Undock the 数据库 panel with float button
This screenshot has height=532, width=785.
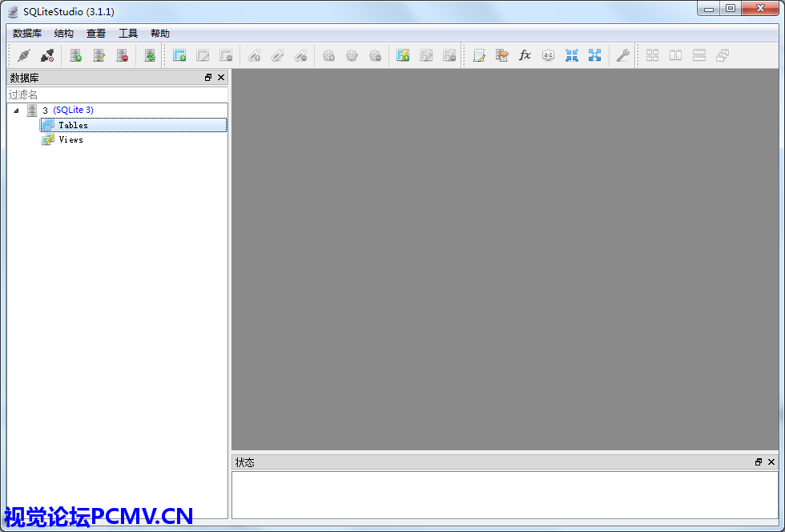[208, 78]
